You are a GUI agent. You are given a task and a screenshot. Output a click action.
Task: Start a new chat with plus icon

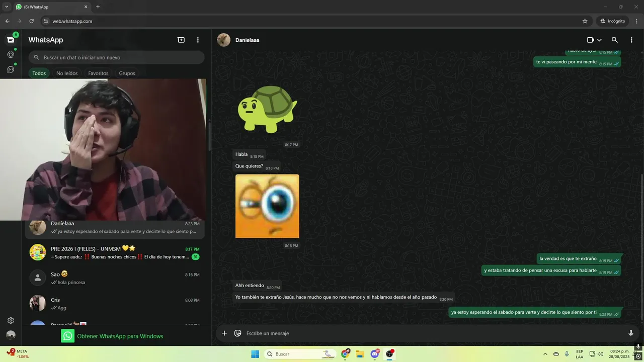pos(181,40)
